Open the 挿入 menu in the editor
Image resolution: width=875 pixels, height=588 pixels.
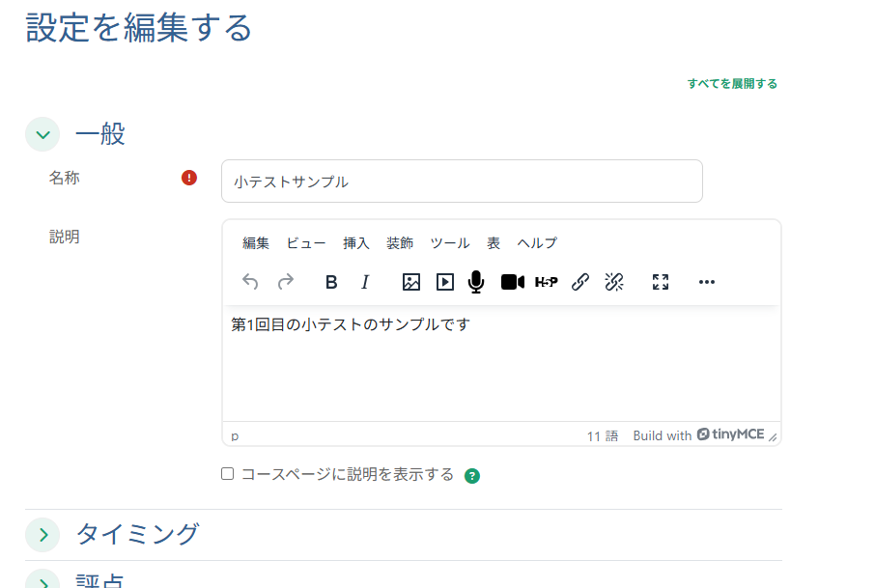[356, 243]
